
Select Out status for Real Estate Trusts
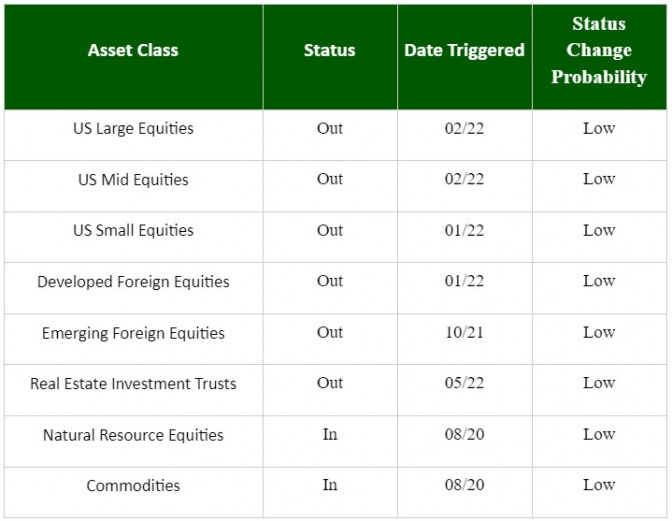click(330, 383)
